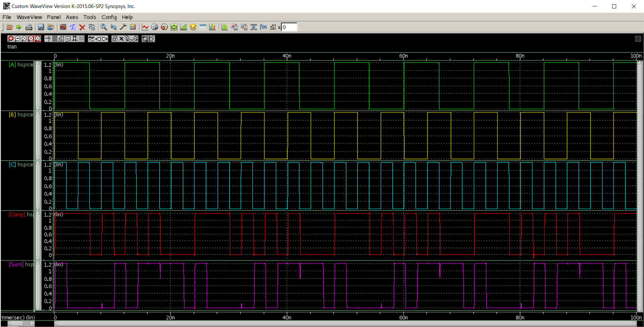
Task: Select the [Carry] signal label
Action: coord(17,215)
